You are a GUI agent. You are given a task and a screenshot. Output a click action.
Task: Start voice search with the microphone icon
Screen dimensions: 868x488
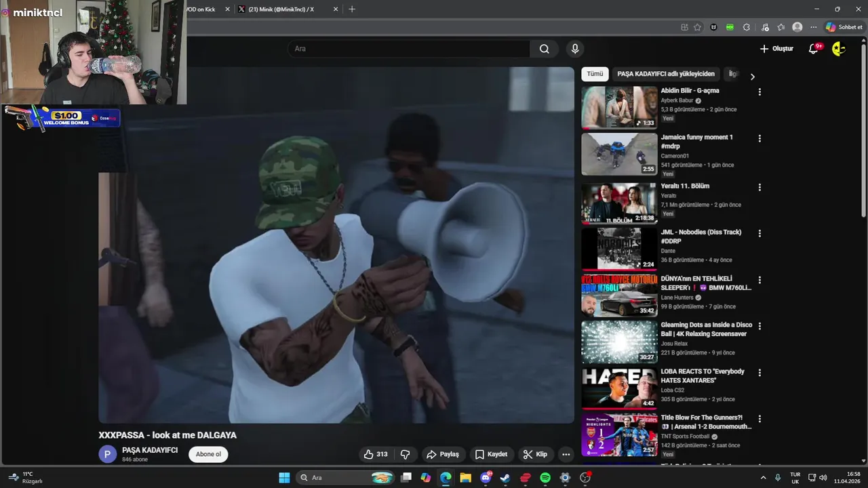(575, 49)
